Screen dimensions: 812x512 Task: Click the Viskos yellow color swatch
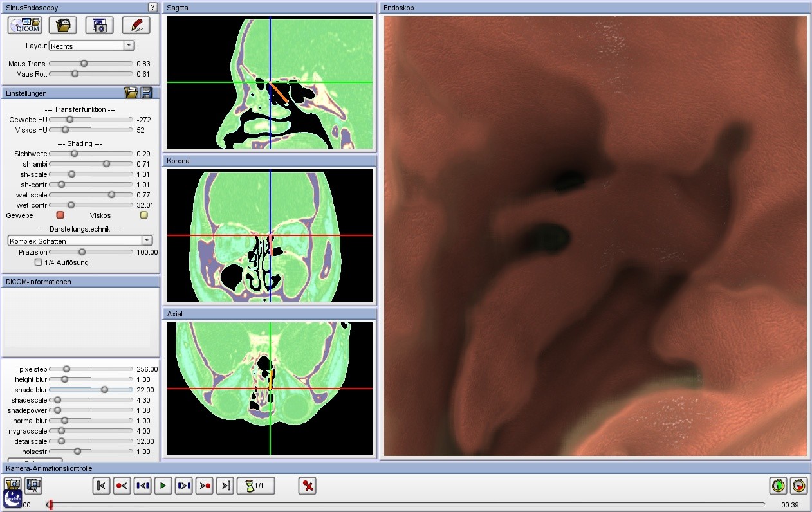click(x=144, y=215)
